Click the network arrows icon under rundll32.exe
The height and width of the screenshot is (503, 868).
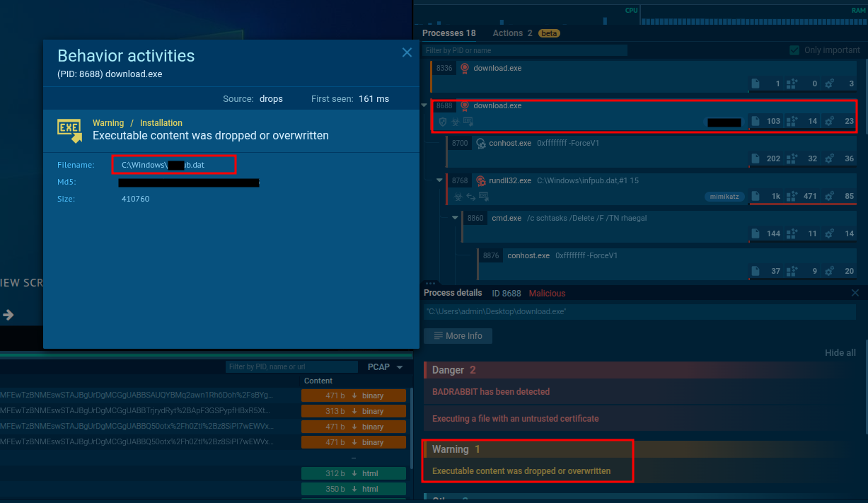coord(470,196)
